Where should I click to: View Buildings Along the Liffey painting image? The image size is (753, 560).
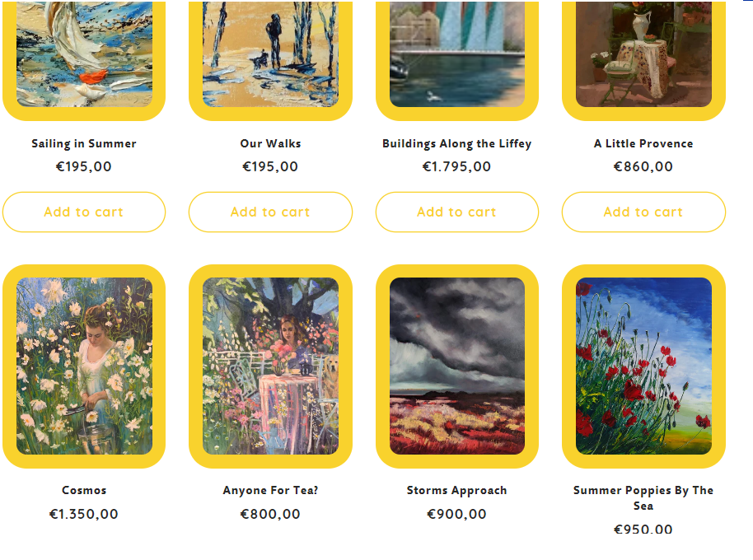tap(457, 60)
